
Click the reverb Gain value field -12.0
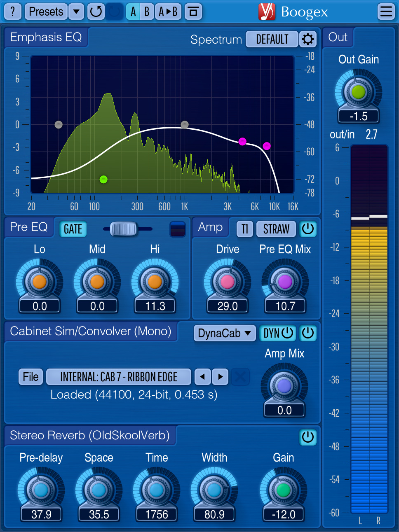284,514
